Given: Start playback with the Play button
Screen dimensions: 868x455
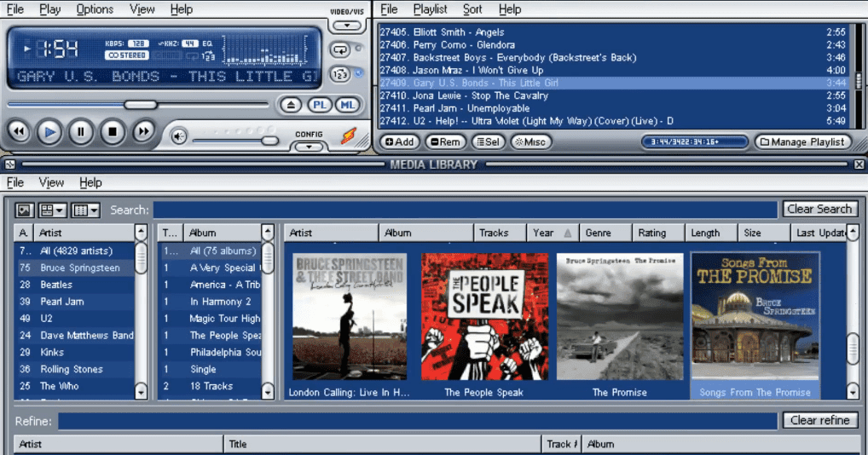Looking at the screenshot, I should click(x=49, y=132).
